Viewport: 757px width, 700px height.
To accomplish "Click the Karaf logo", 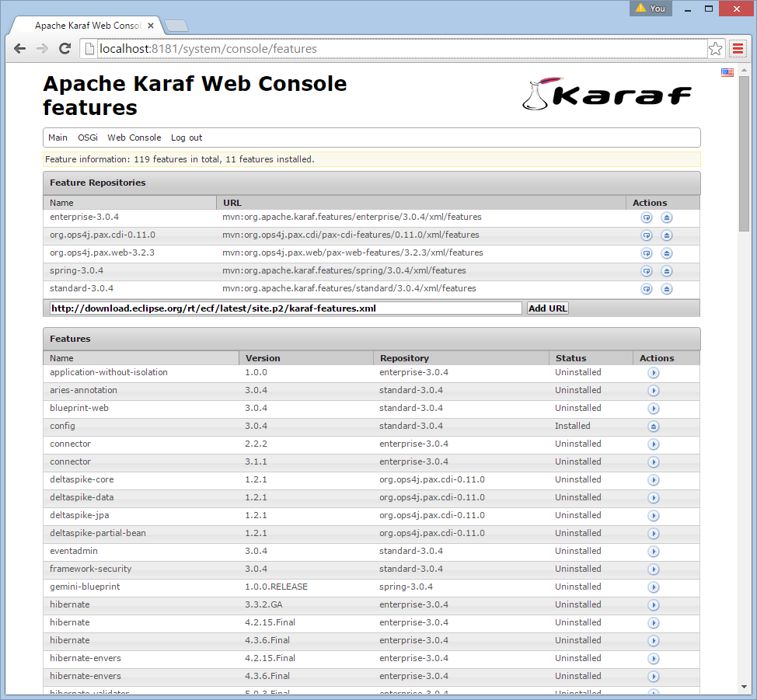I will tap(607, 94).
